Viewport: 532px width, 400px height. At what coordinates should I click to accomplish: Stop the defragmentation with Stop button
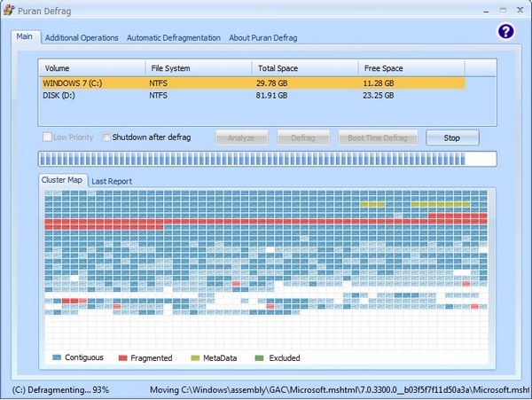(452, 137)
